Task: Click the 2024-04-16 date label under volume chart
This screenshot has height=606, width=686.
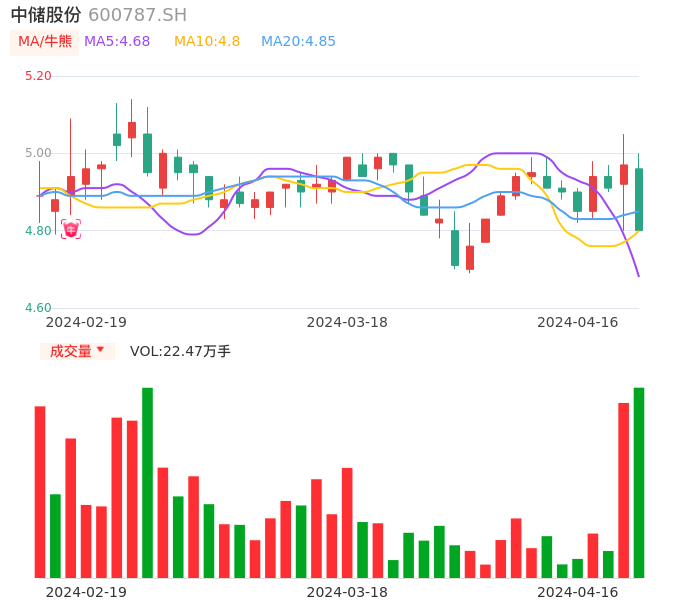Action: tap(578, 592)
